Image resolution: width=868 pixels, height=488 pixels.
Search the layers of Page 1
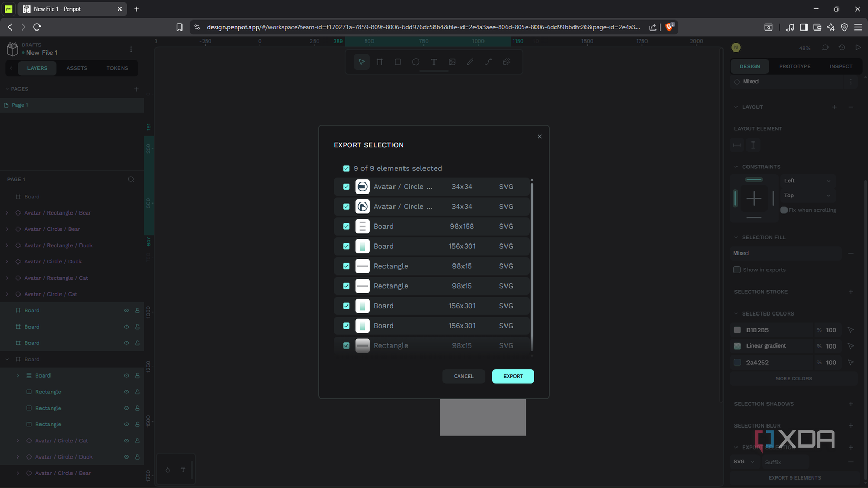[x=131, y=179]
